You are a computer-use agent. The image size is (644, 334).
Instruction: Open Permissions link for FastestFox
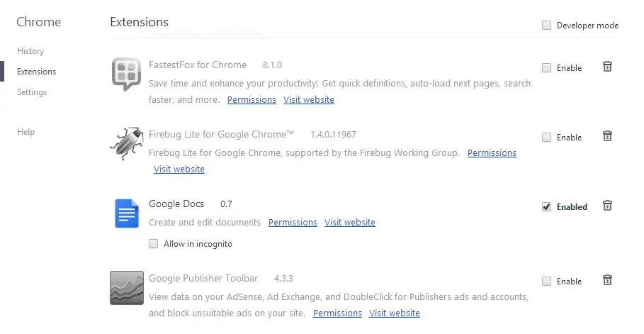click(252, 99)
